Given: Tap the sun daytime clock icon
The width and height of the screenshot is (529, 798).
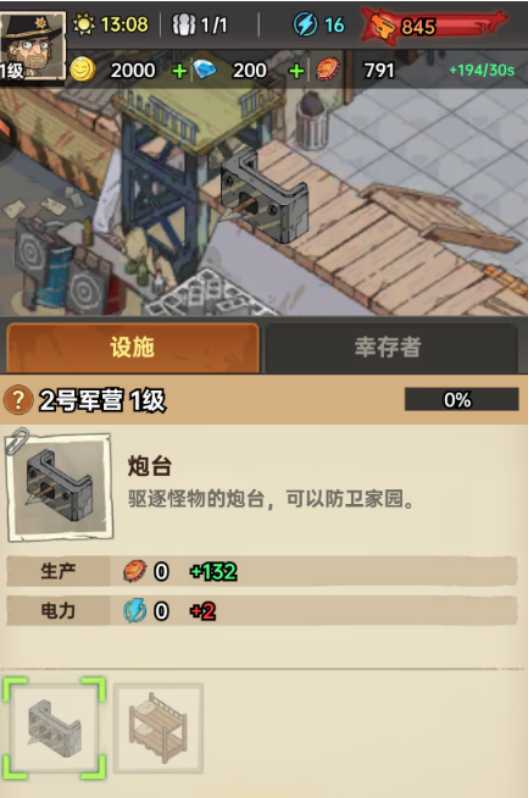Looking at the screenshot, I should [x=83, y=24].
